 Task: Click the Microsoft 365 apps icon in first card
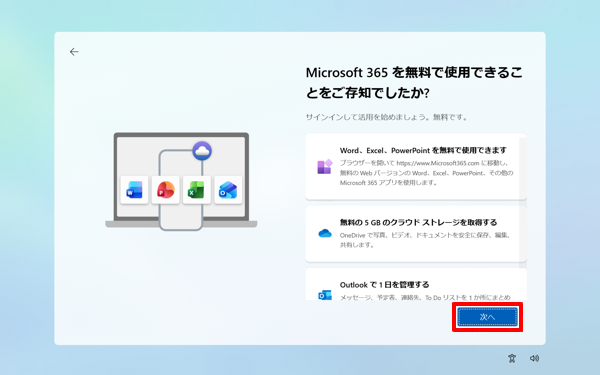325,167
